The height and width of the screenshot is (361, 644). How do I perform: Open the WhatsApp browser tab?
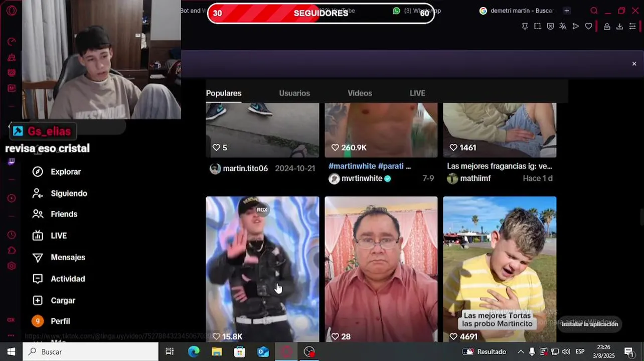tap(416, 11)
